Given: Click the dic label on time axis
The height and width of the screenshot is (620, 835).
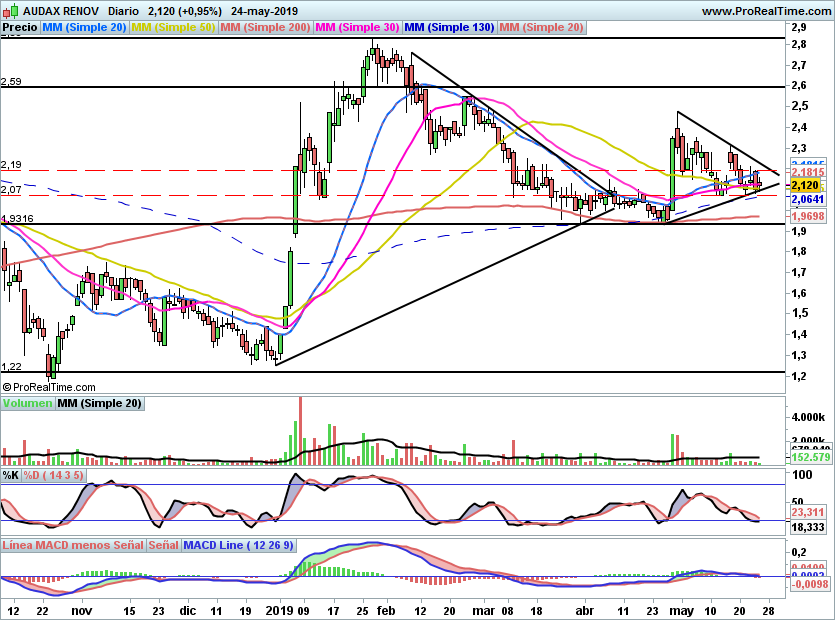Looking at the screenshot, I should point(187,610).
